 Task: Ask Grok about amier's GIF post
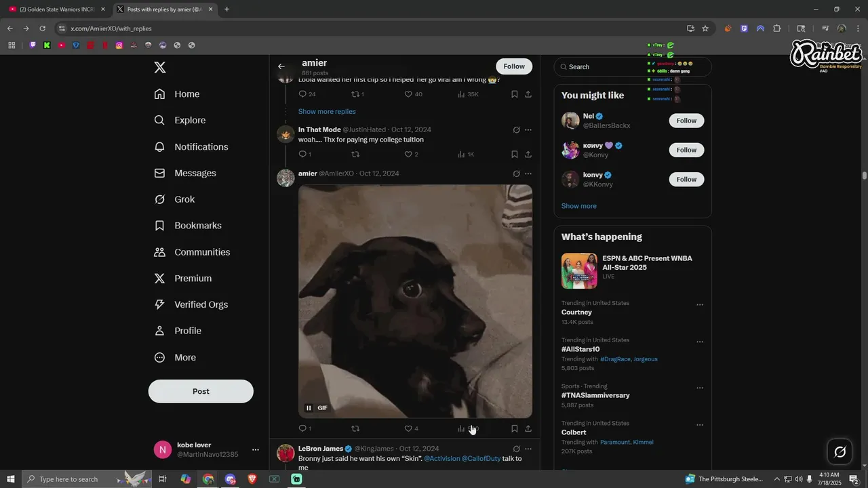click(516, 174)
